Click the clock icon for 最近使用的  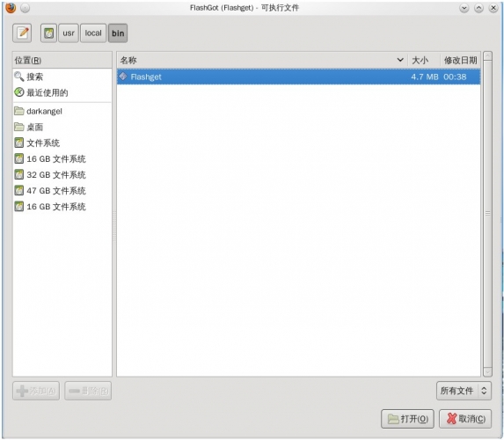tap(19, 92)
